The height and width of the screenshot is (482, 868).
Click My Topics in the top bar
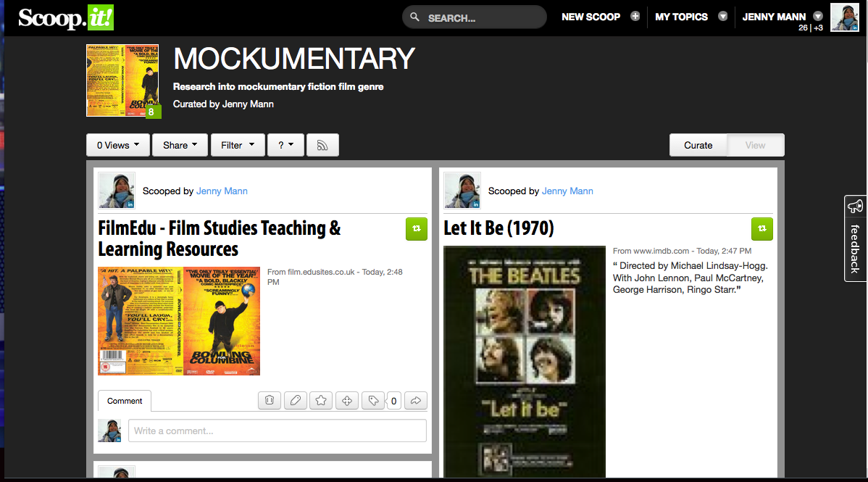[682, 17]
